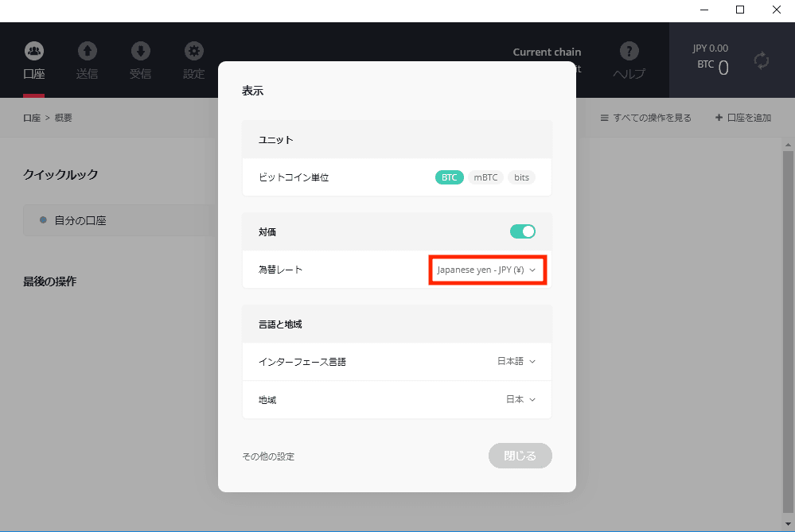Click the 口座 (Accounts) people icon
Viewport: 795px width, 532px height.
[x=34, y=51]
